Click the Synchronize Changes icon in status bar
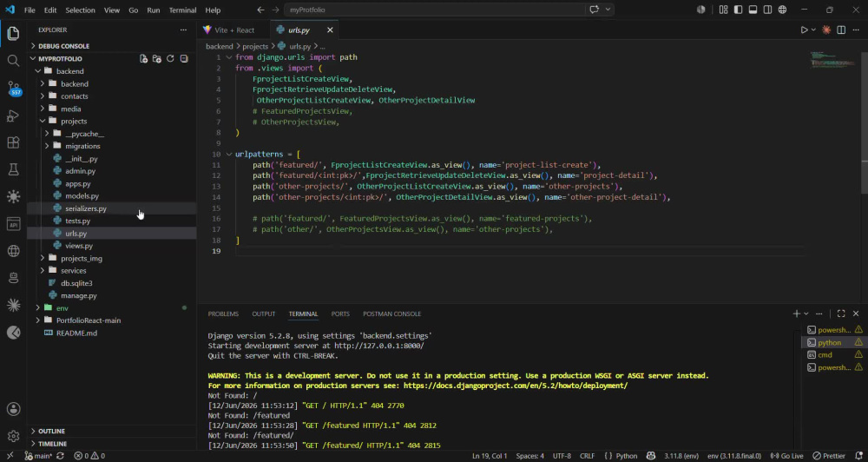 pyautogui.click(x=60, y=456)
